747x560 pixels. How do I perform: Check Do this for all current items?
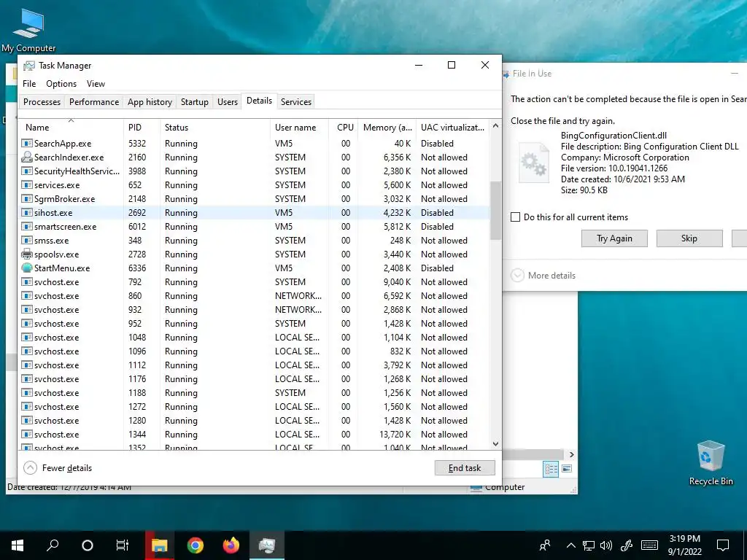[x=515, y=217]
